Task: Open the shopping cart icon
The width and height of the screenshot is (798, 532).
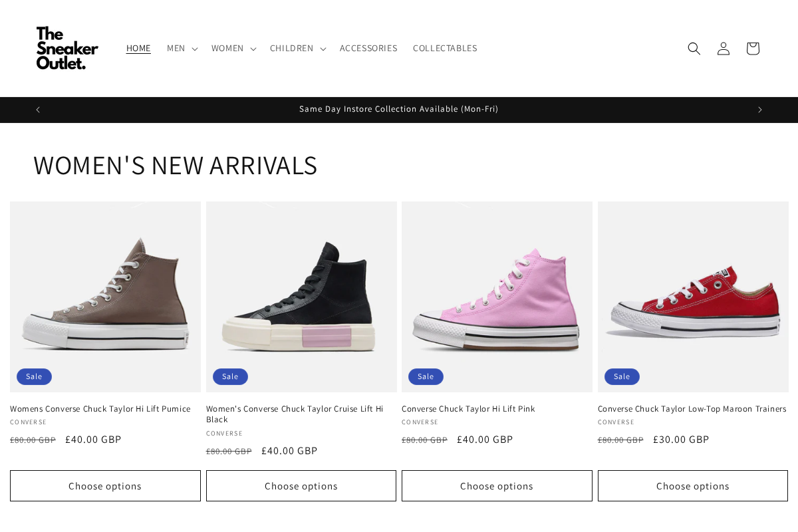Action: click(x=752, y=48)
